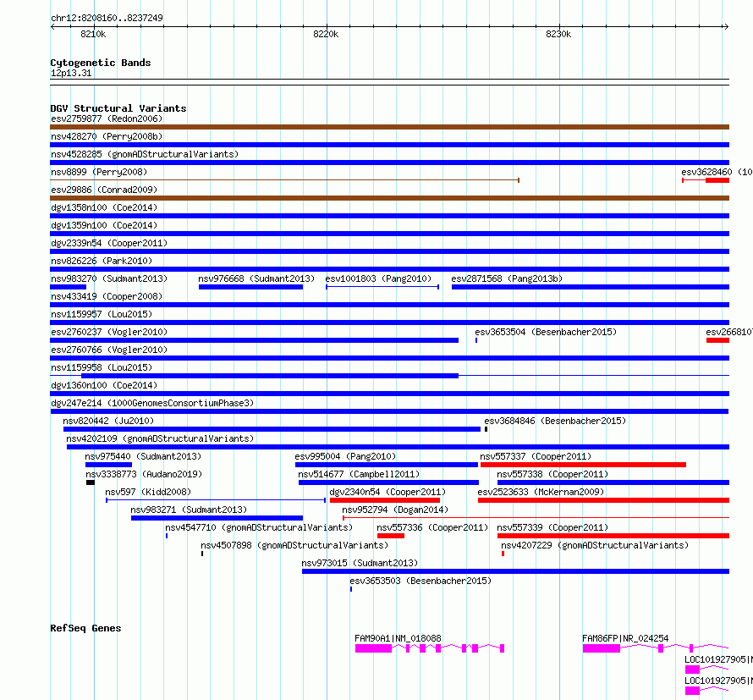Click the left arrow end of the ruler
753x700 pixels.
coord(52,26)
